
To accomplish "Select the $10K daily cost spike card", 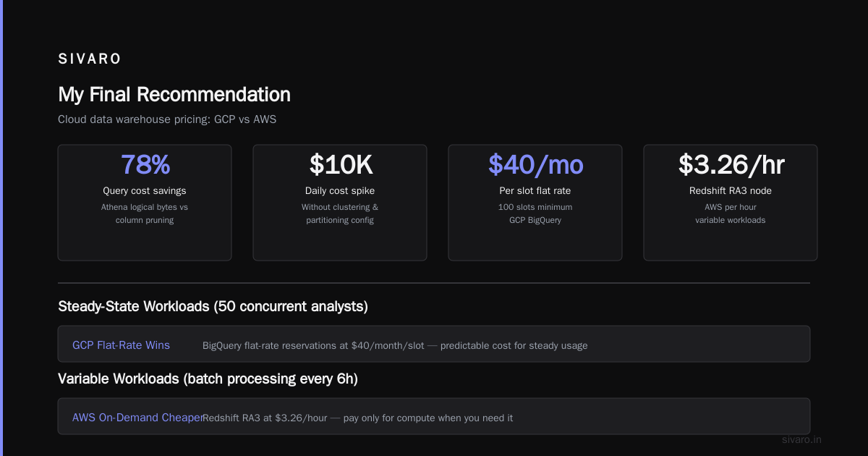I will [340, 203].
